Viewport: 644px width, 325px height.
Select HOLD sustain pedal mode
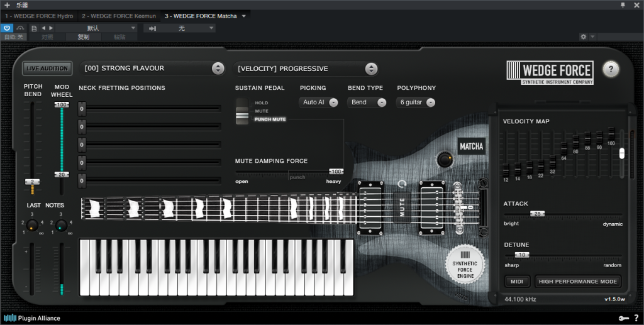tap(261, 103)
